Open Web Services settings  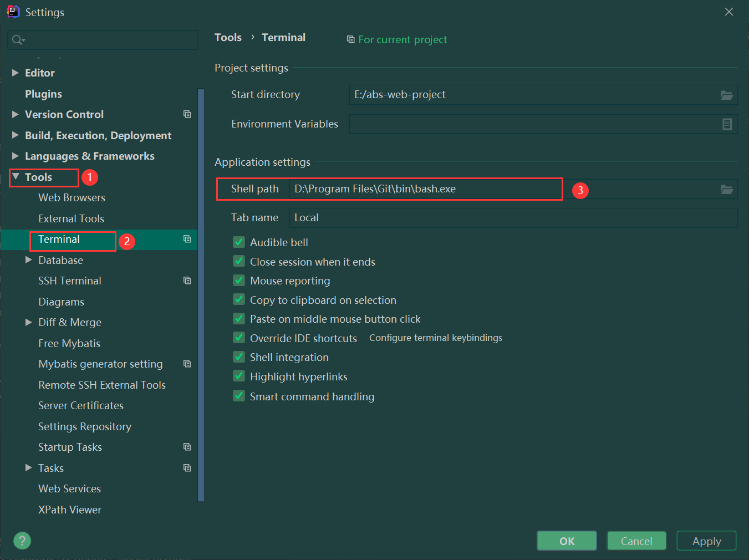(x=69, y=488)
